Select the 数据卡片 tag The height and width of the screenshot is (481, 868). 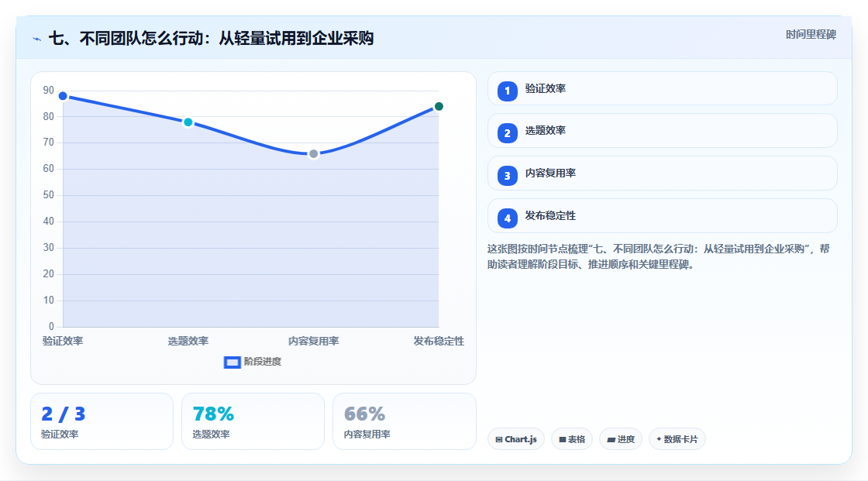pyautogui.click(x=677, y=439)
